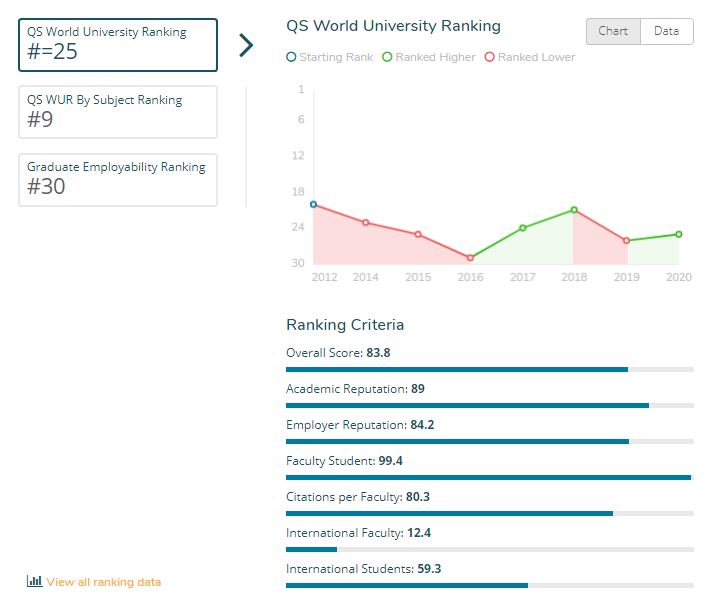Click the 'Ranked Lower' legend text
The height and width of the screenshot is (600, 716).
coord(537,57)
